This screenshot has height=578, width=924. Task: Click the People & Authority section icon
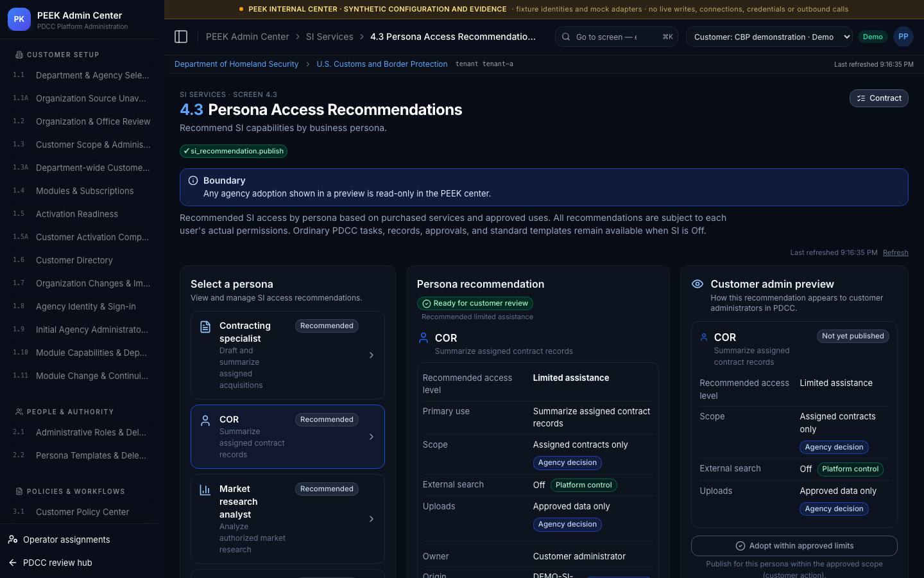pos(19,412)
